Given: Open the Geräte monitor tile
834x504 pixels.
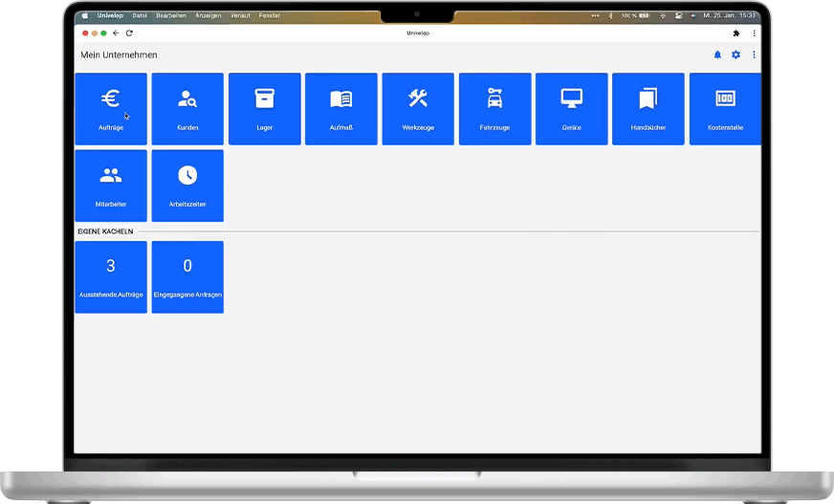Looking at the screenshot, I should [571, 109].
